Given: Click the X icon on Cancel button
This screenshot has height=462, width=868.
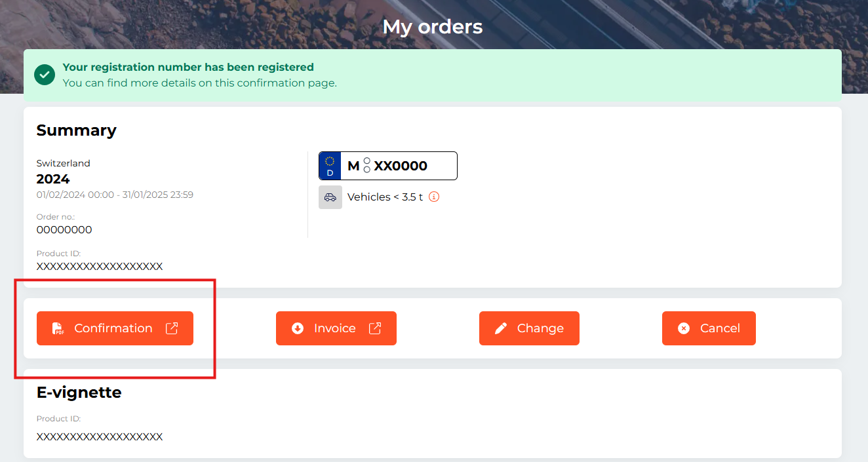Looking at the screenshot, I should pyautogui.click(x=684, y=328).
